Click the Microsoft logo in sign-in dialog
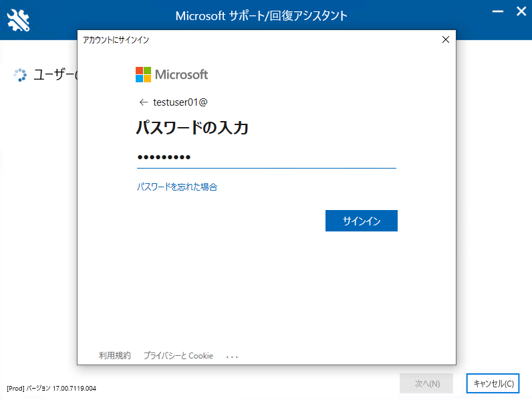532x400 pixels. tap(172, 74)
